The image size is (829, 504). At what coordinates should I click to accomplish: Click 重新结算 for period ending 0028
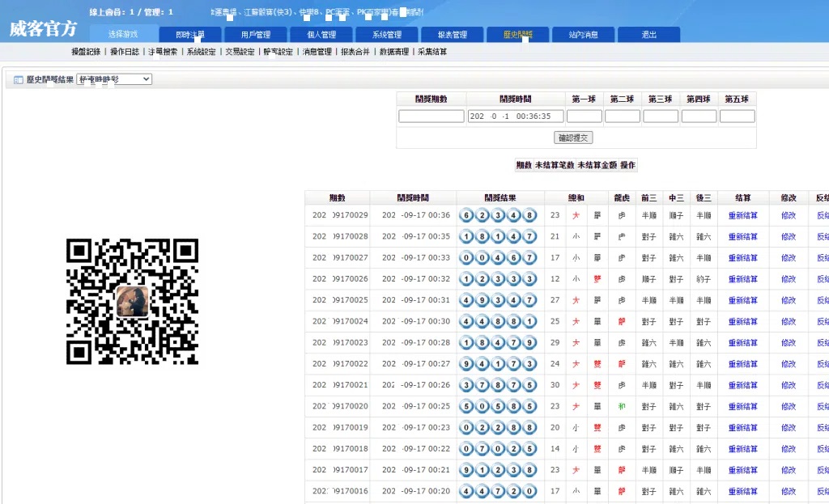tap(743, 237)
